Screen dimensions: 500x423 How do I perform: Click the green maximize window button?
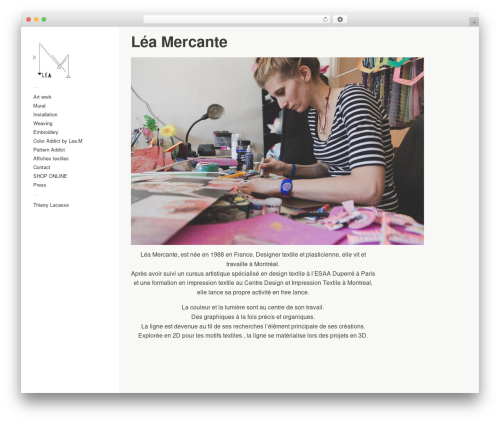click(x=44, y=19)
